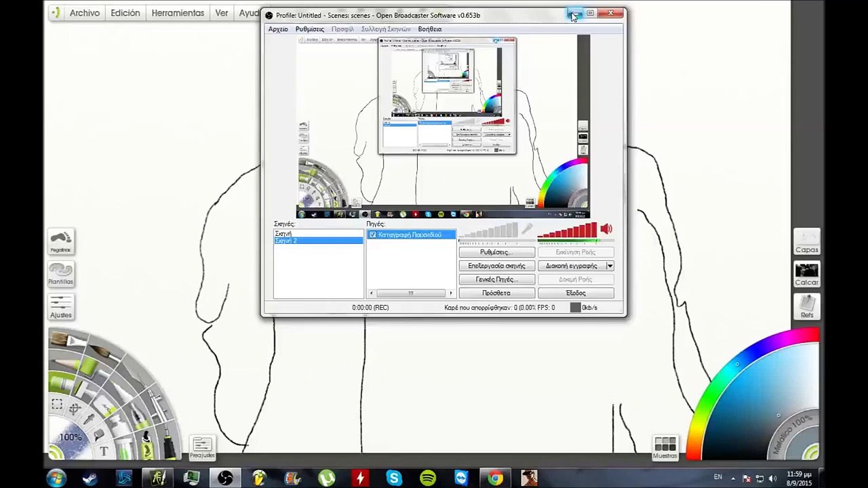Open the Edición menu
Image resolution: width=868 pixels, height=488 pixels.
click(x=125, y=13)
